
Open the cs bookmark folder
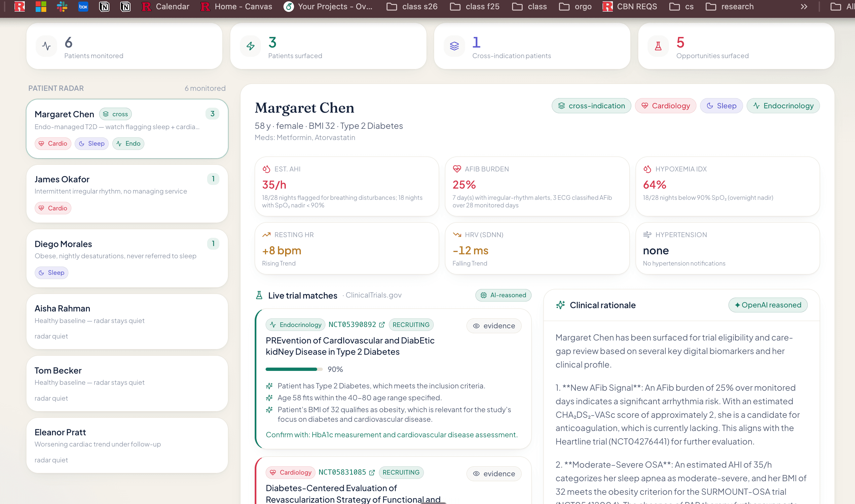point(682,7)
